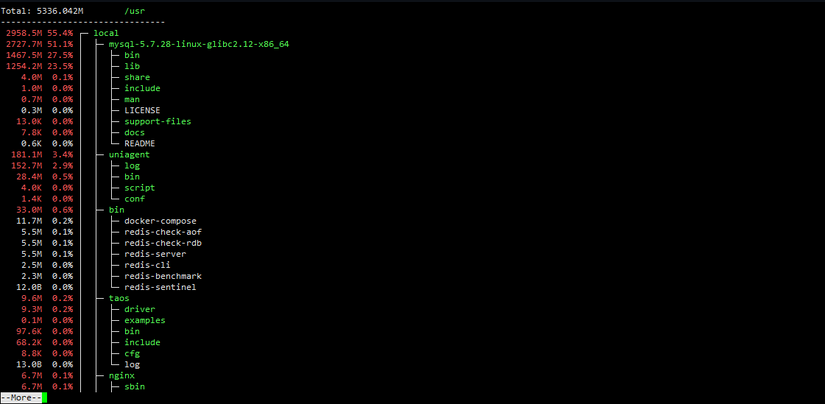Click the /usr path label

pyautogui.click(x=134, y=10)
